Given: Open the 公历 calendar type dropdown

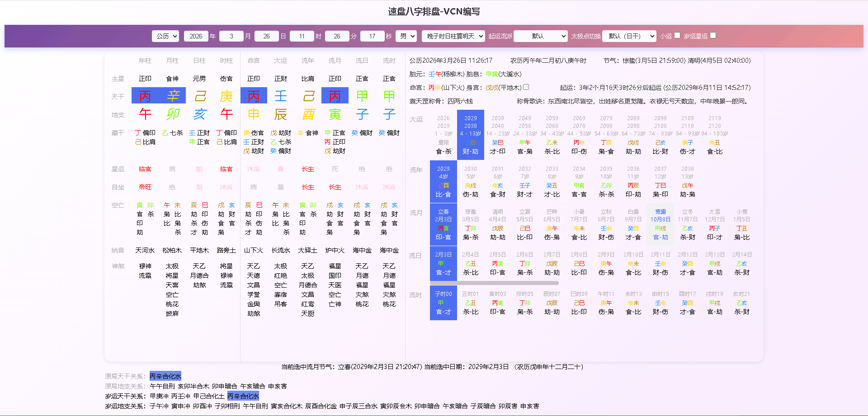Looking at the screenshot, I should [x=165, y=36].
